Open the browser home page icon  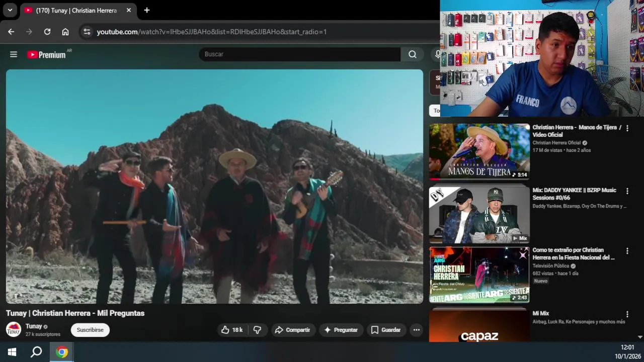(x=65, y=32)
